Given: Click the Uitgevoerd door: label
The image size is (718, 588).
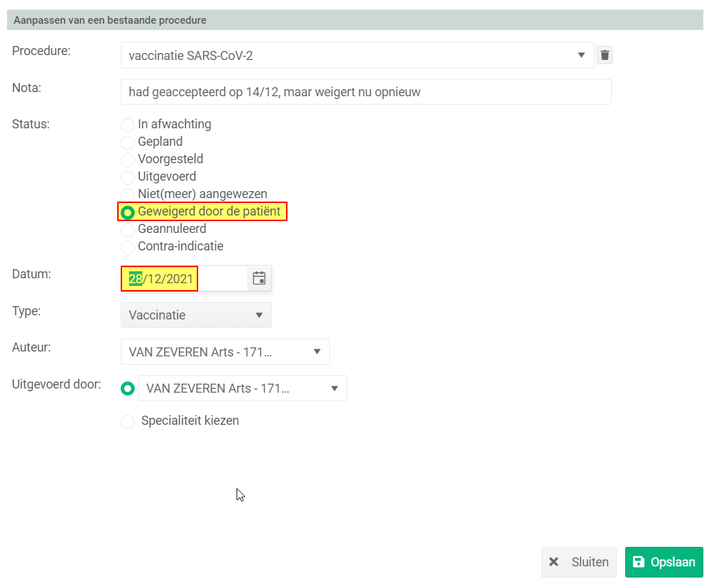Looking at the screenshot, I should tap(57, 384).
